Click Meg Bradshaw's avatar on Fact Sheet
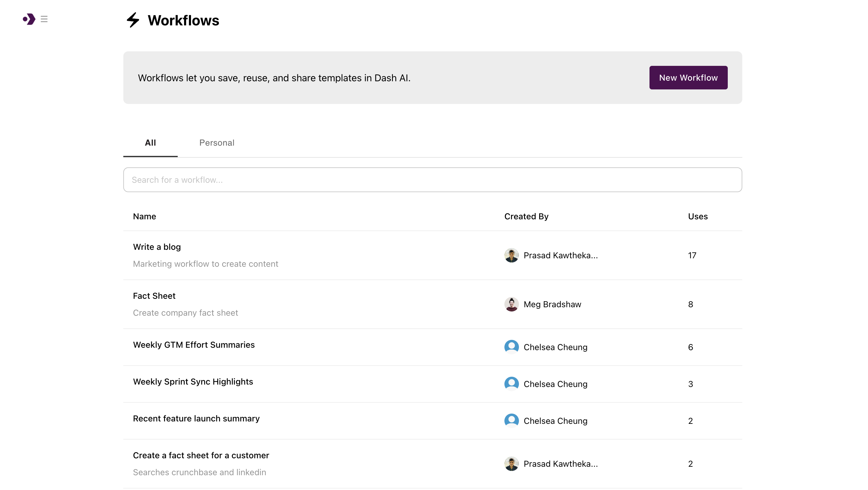Image resolution: width=868 pixels, height=490 pixels. [511, 304]
